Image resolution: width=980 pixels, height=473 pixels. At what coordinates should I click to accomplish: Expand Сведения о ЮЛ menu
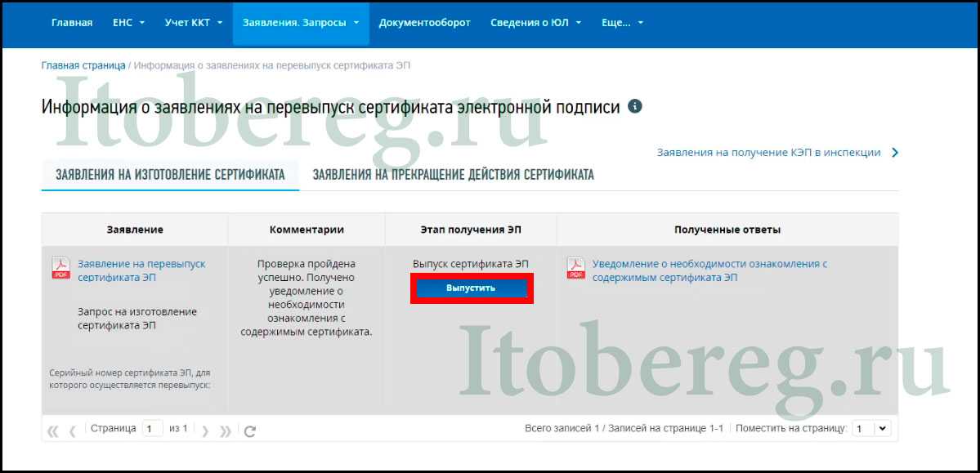[535, 23]
